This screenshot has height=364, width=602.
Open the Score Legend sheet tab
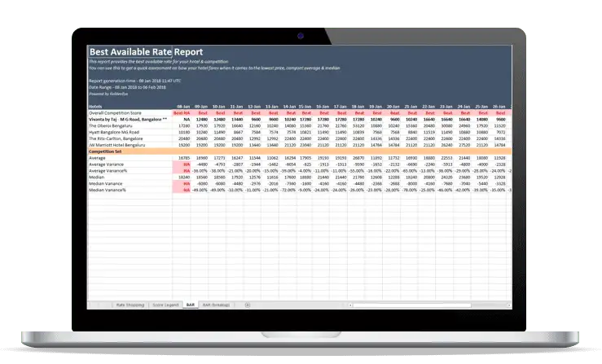click(164, 305)
